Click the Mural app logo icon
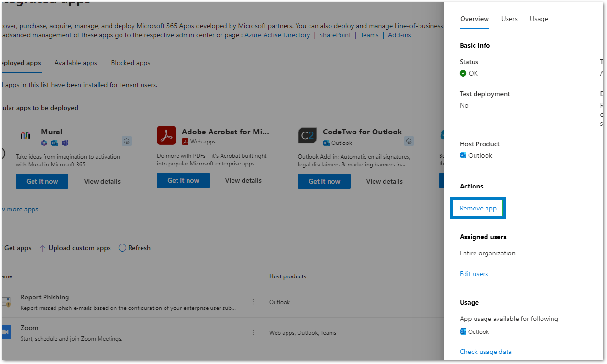The width and height of the screenshot is (607, 364). click(x=25, y=136)
